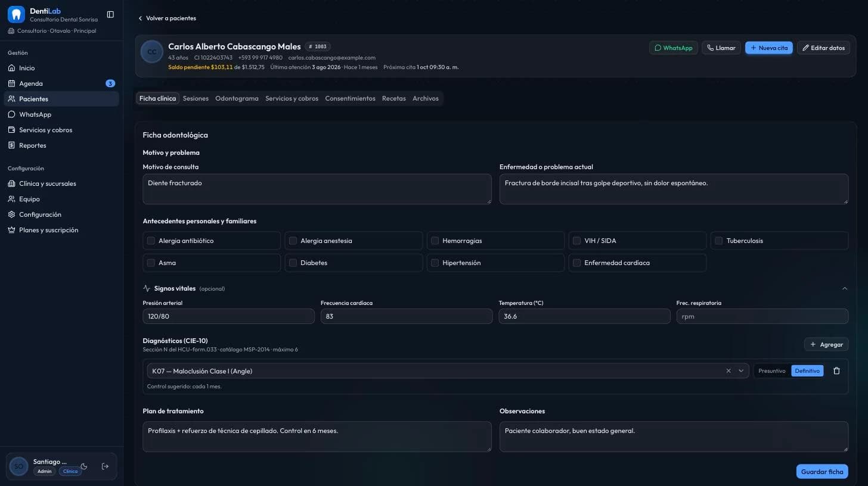Log out using the exit icon
868x486 pixels.
pyautogui.click(x=106, y=466)
